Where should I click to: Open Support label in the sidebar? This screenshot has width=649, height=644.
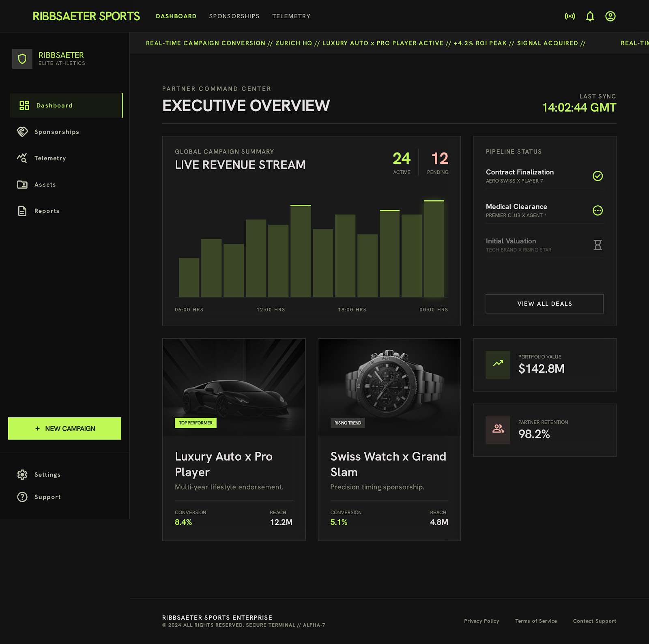point(47,497)
